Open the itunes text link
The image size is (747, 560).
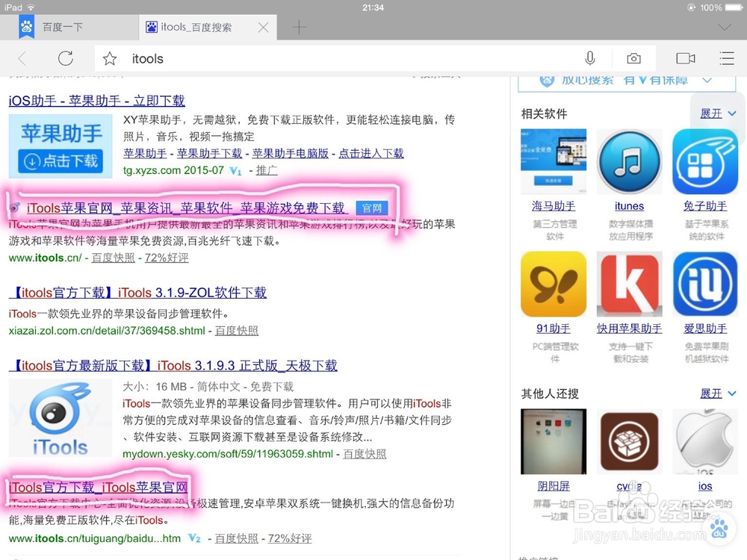(629, 206)
